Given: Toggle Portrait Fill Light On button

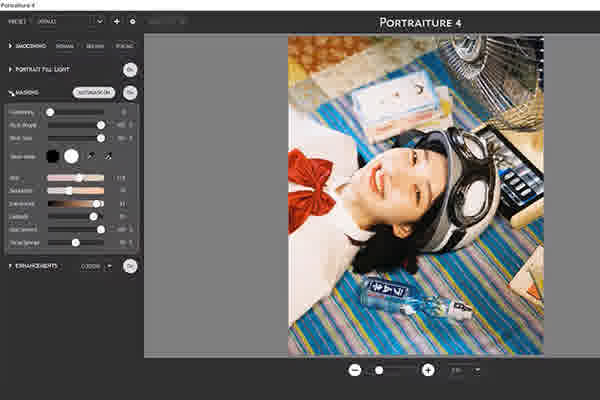Looking at the screenshot, I should [130, 70].
